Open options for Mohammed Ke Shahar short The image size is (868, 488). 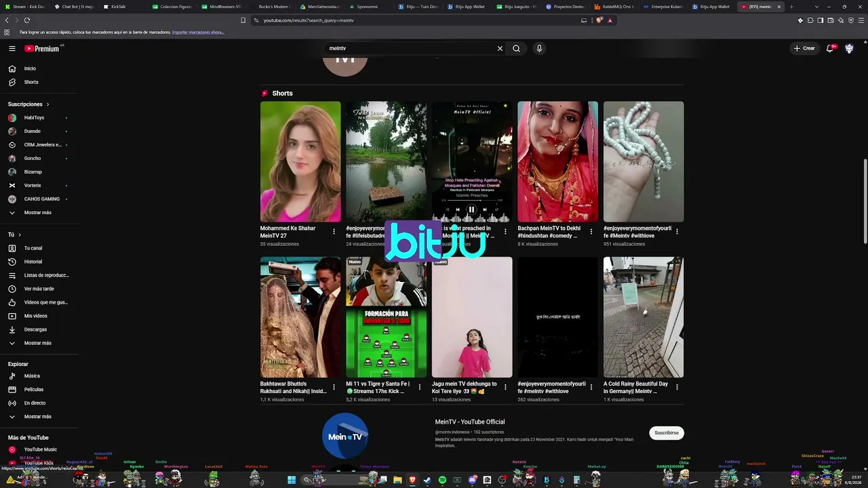pyautogui.click(x=334, y=232)
